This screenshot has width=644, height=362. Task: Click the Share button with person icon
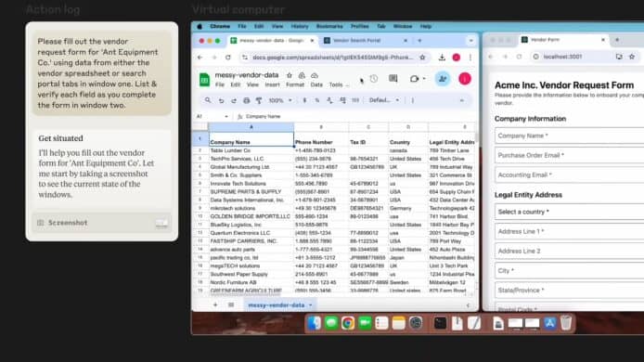(x=443, y=79)
